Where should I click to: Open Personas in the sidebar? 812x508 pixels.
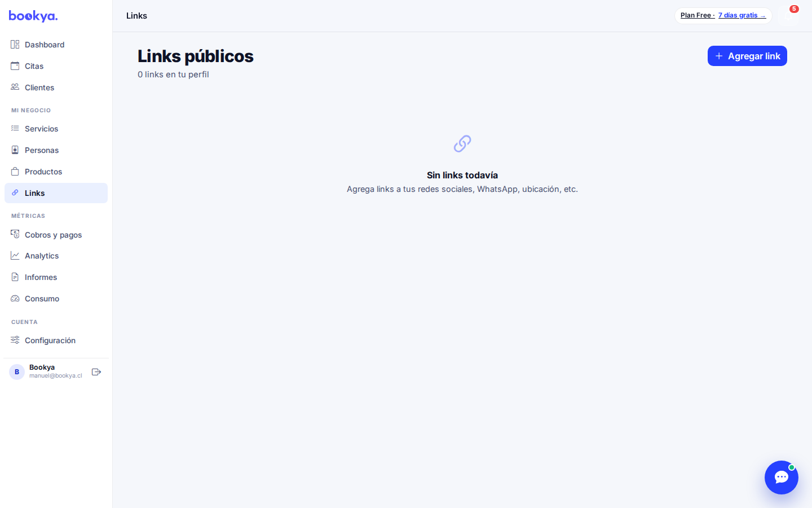pos(56,150)
